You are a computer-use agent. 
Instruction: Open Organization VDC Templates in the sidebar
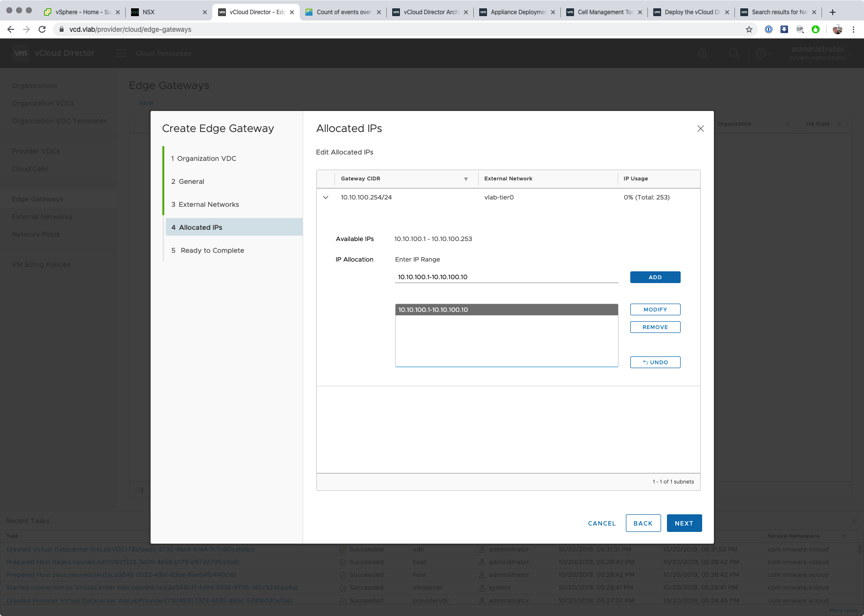point(59,121)
